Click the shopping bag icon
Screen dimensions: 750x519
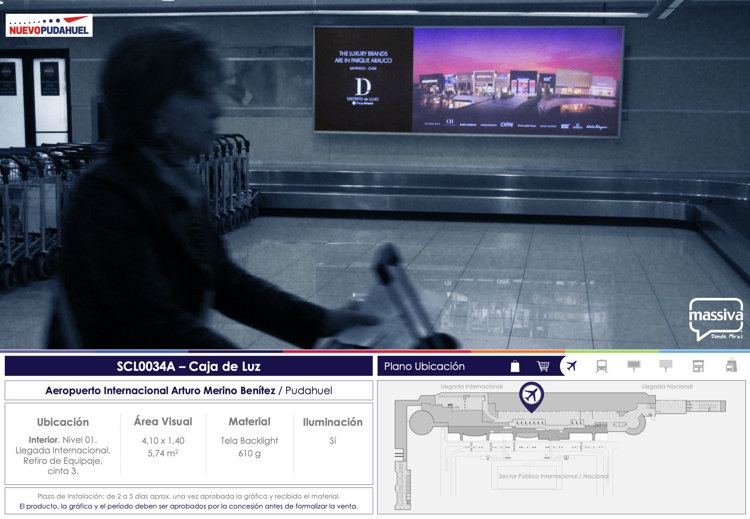515,366
